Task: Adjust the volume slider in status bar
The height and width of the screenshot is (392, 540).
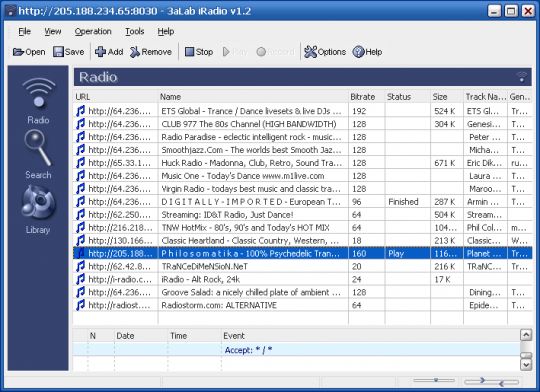Action: tap(434, 380)
